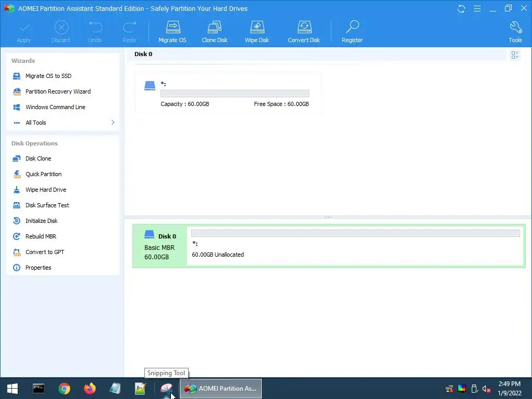The width and height of the screenshot is (532, 399).
Task: Open the green chart taskbar app icon
Action: pyautogui.click(x=140, y=389)
